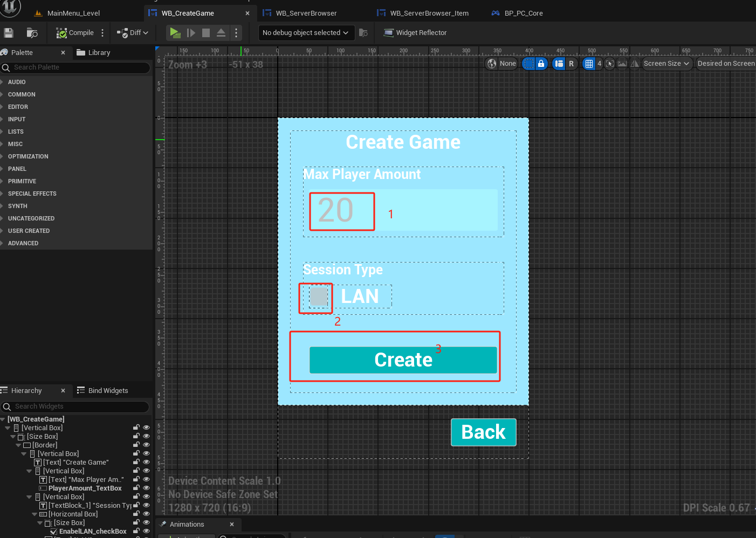Click the Save asset icon
The height and width of the screenshot is (538, 756).
[x=9, y=33]
